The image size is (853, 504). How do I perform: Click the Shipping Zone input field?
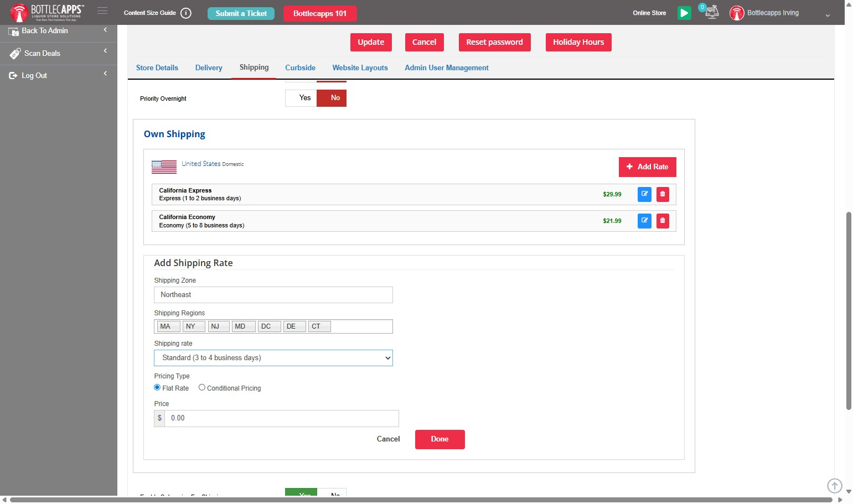coord(273,295)
